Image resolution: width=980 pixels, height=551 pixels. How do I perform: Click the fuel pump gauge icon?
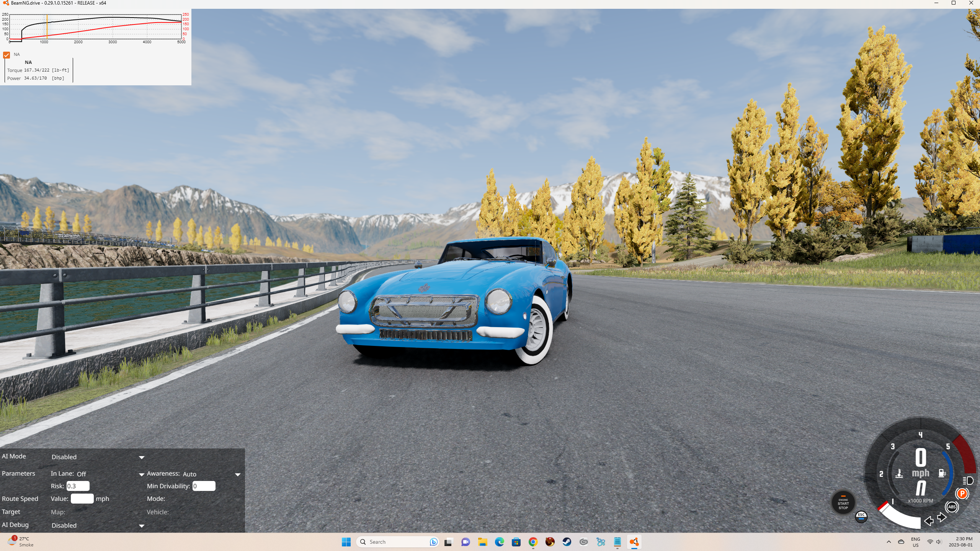(942, 473)
